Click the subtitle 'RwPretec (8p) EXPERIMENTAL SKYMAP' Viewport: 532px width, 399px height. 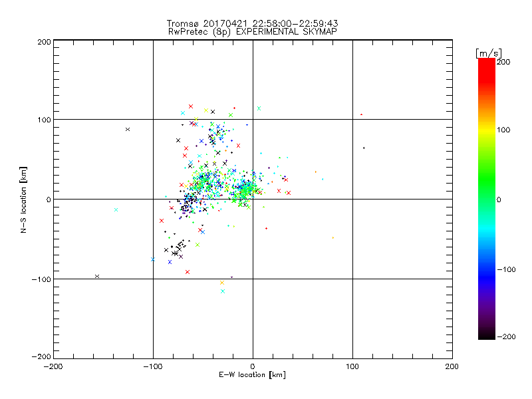click(x=253, y=32)
